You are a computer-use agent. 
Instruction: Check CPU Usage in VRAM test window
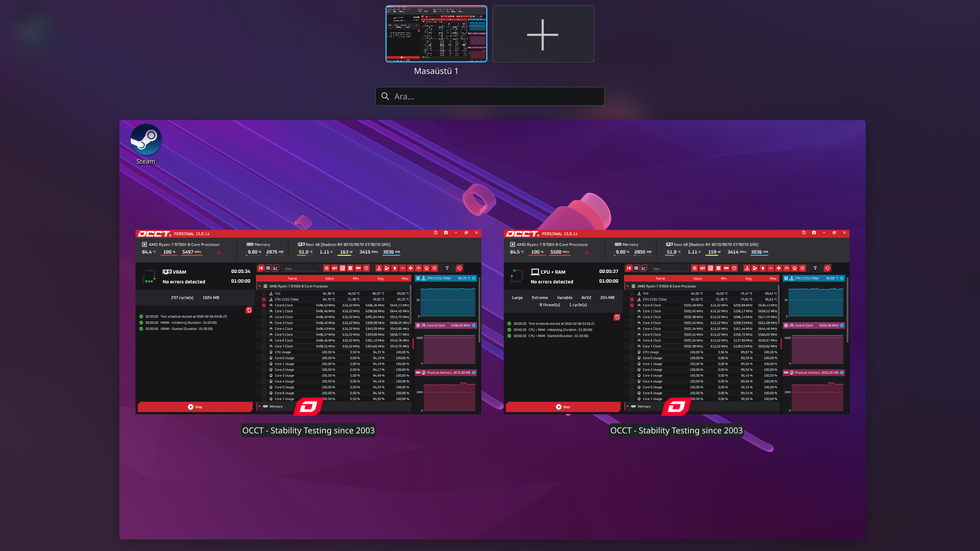tap(264, 352)
